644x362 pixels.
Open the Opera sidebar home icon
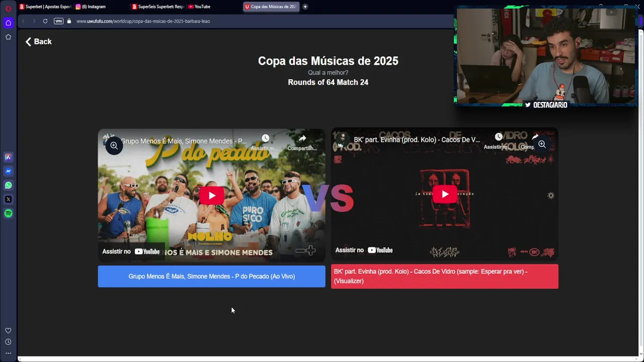pyautogui.click(x=8, y=23)
